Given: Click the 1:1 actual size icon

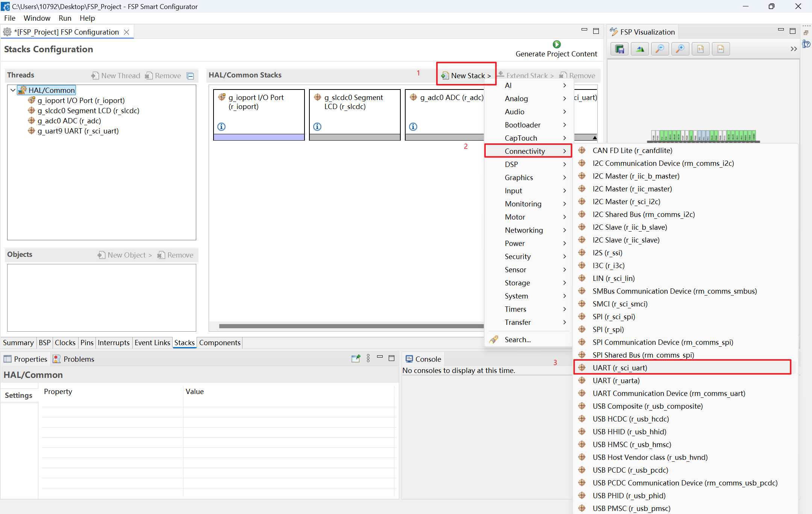Looking at the screenshot, I should (700, 49).
